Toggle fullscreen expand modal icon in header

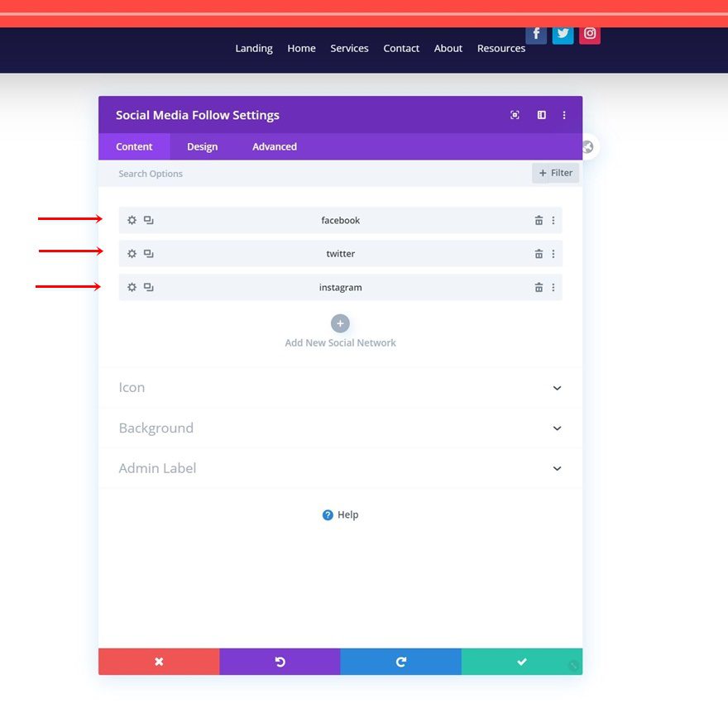515,115
